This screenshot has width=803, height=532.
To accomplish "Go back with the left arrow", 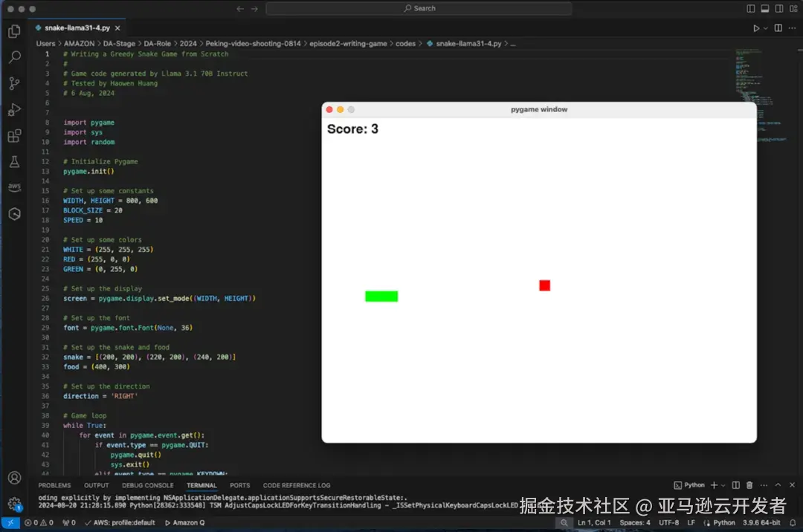I will coord(239,9).
